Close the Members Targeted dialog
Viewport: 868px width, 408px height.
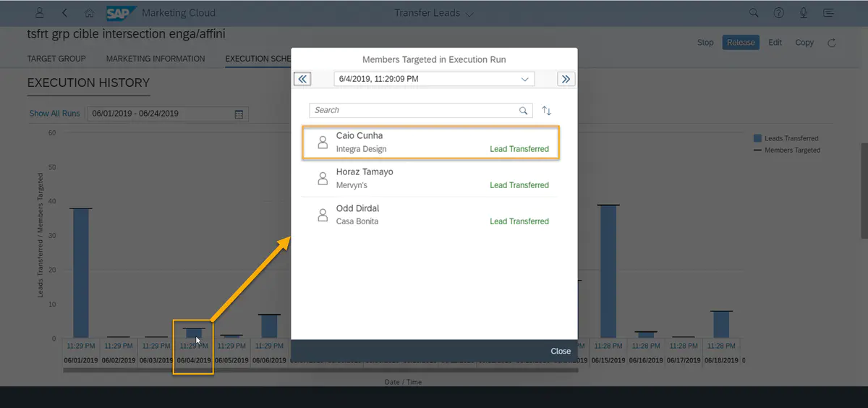pos(561,351)
